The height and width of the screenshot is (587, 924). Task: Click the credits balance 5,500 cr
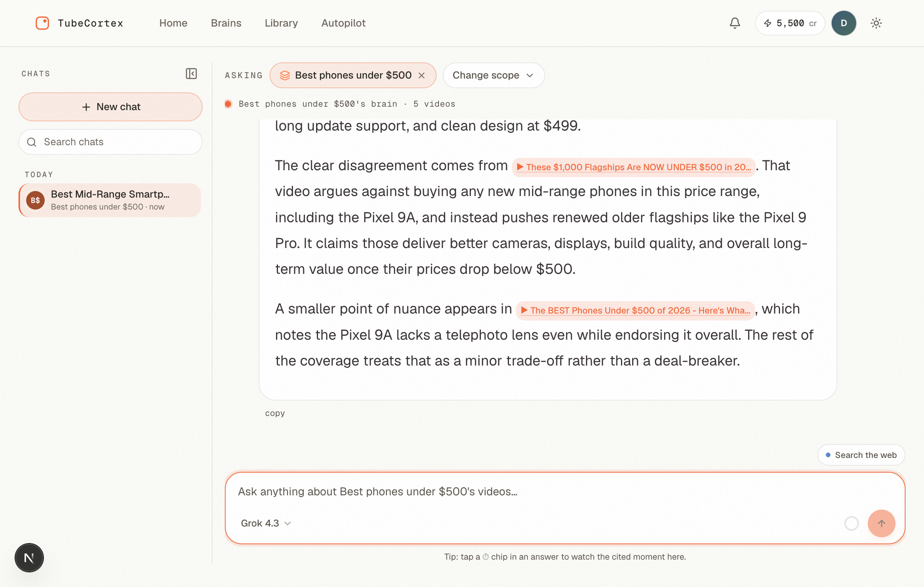tap(790, 23)
